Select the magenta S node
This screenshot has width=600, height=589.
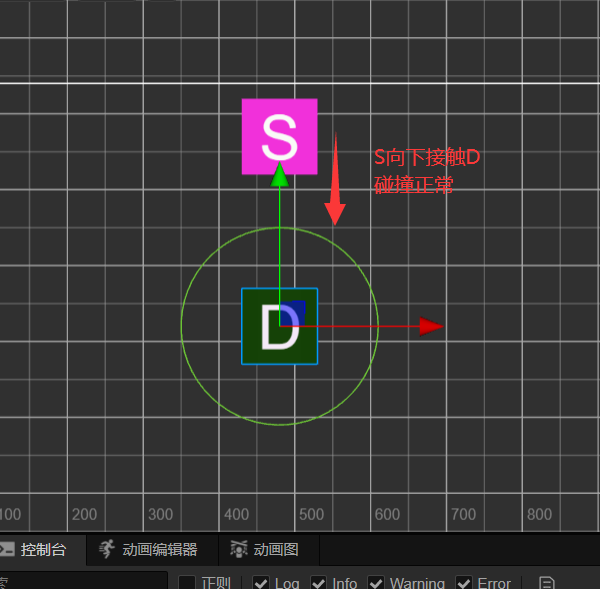click(x=280, y=136)
